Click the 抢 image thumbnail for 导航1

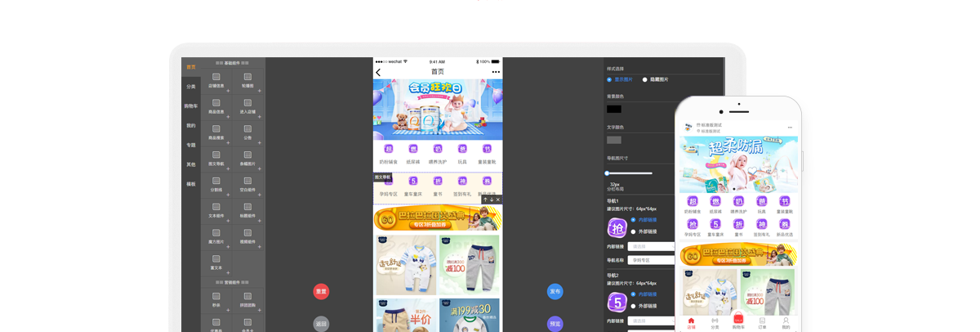[617, 228]
